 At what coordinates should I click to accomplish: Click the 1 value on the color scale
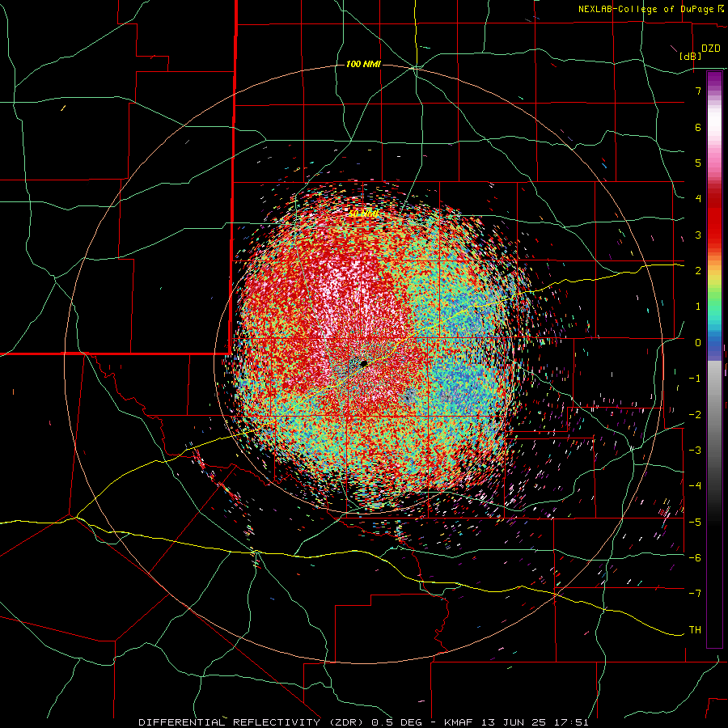pos(698,307)
